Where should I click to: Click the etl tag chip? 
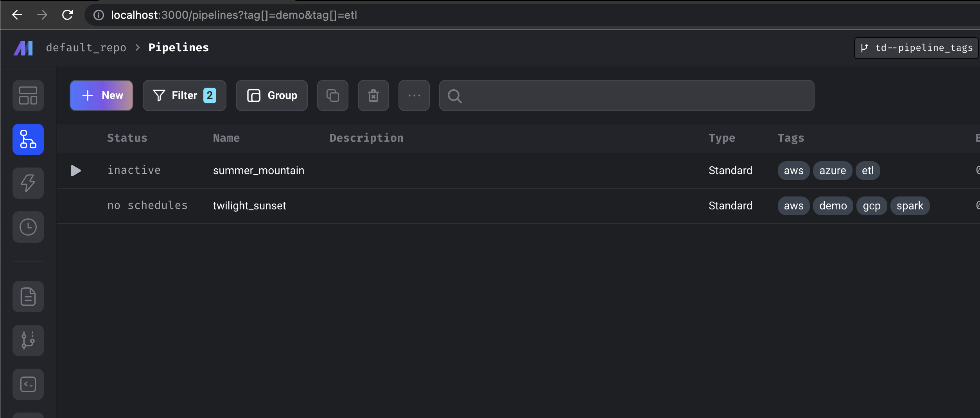point(868,171)
